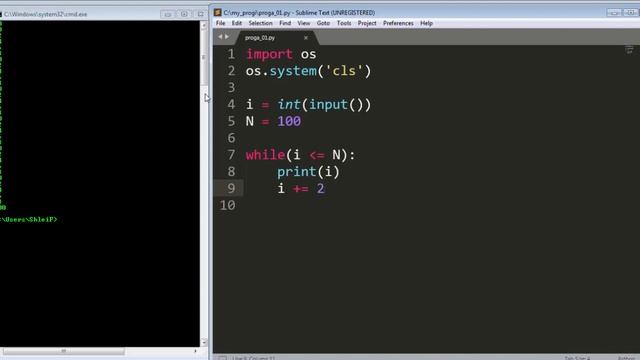Minimize the cmd.exe window

pos(167,14)
